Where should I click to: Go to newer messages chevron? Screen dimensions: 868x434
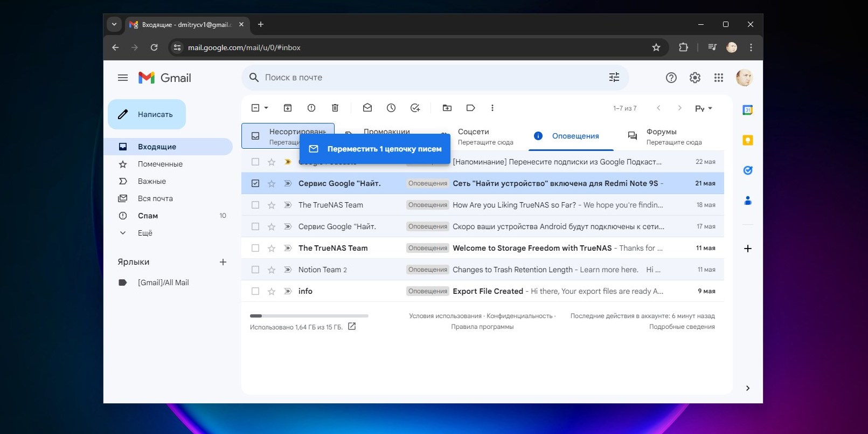[658, 108]
